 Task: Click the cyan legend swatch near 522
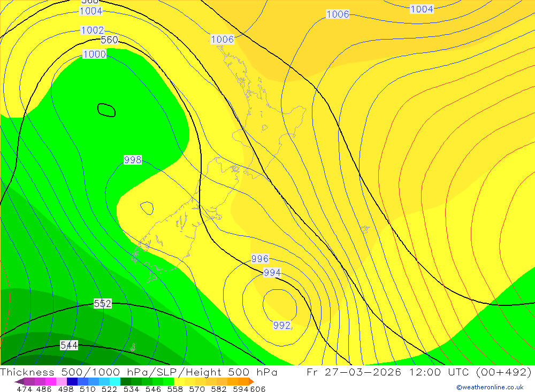(x=115, y=381)
